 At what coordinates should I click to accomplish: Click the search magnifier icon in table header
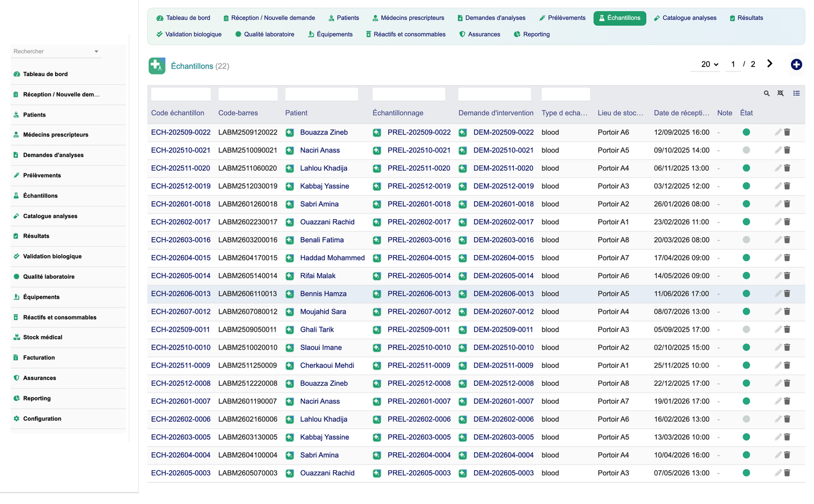[767, 93]
